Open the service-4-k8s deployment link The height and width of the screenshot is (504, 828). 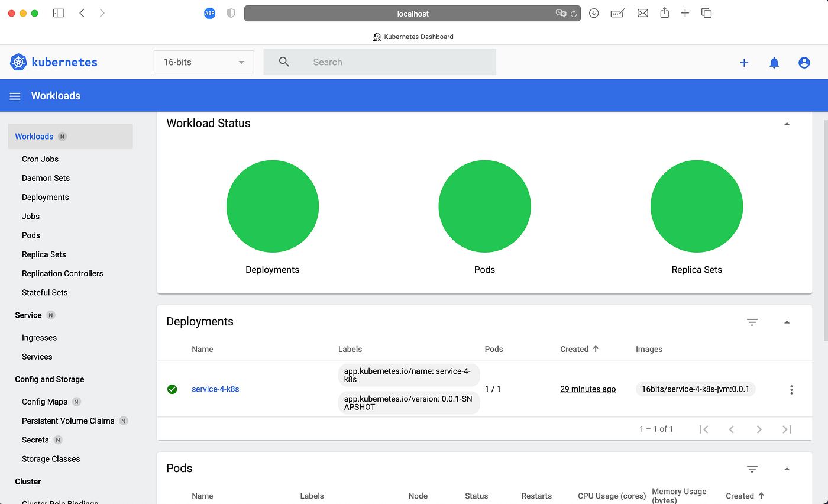click(x=215, y=389)
